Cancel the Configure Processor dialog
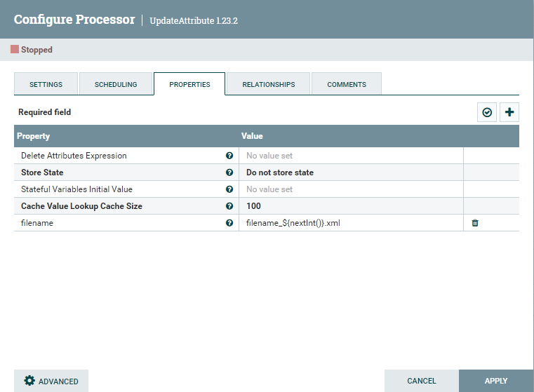Image resolution: width=534 pixels, height=392 pixels. tap(422, 381)
